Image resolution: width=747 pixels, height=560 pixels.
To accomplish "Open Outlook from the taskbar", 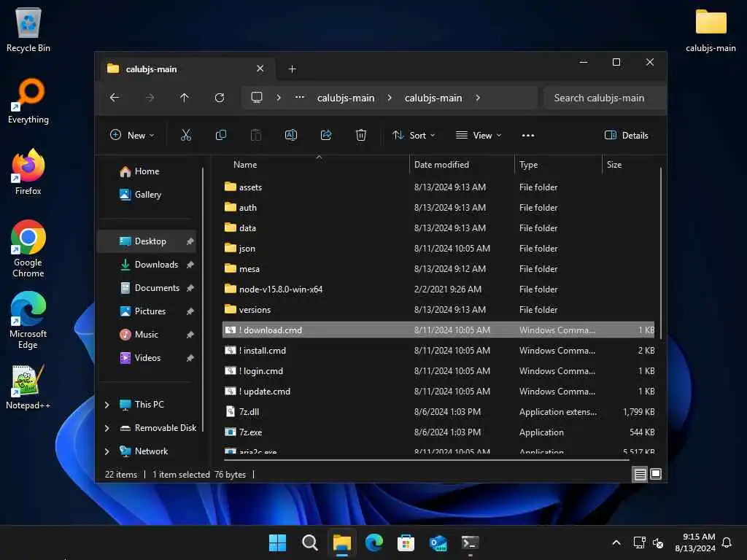I will coord(438,542).
